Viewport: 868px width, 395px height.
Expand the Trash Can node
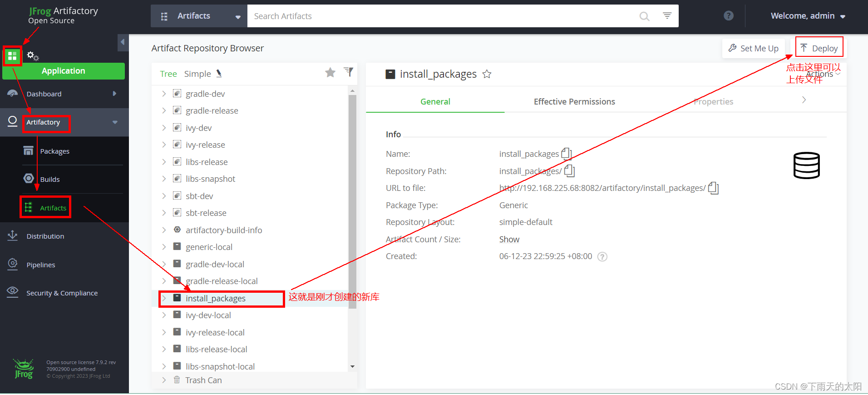[x=164, y=380]
